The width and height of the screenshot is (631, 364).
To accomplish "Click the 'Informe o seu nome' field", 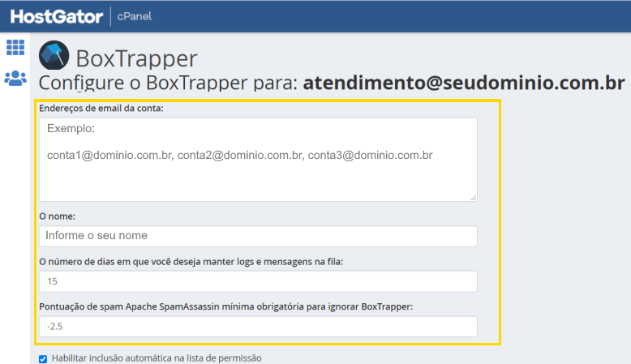I will tap(258, 236).
